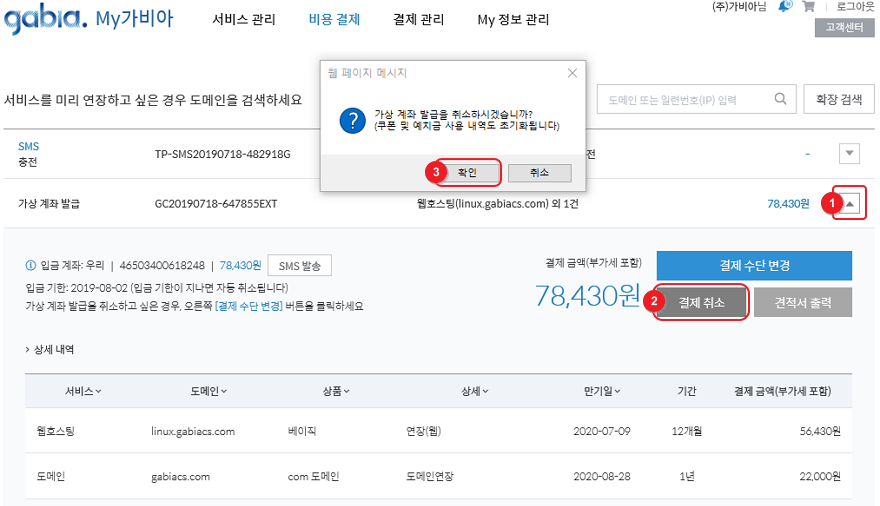The width and height of the screenshot is (880, 506).
Task: Click 웹호스팅 service cell
Action: coord(55,431)
